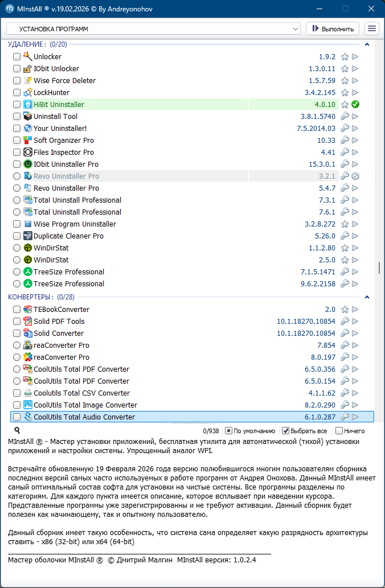Screen dimensions: 385x588
Task: Click the WinDirStat 2.5.0 program icon
Action: (28, 260)
